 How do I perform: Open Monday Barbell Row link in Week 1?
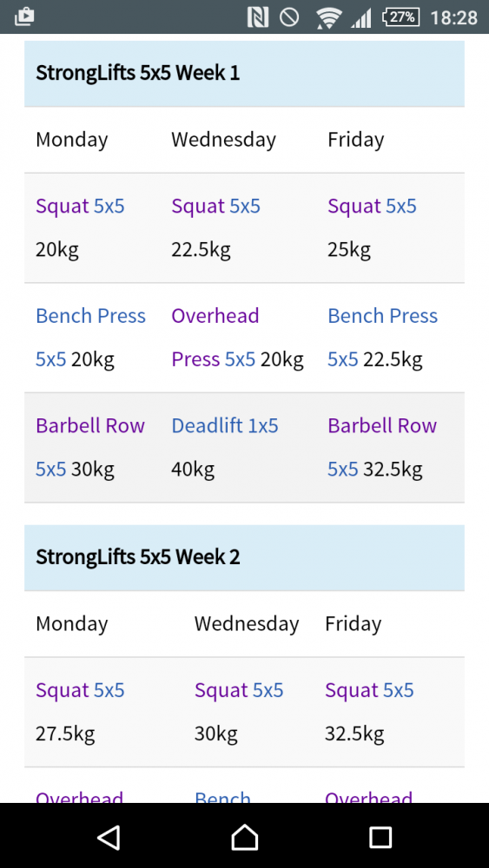click(90, 447)
